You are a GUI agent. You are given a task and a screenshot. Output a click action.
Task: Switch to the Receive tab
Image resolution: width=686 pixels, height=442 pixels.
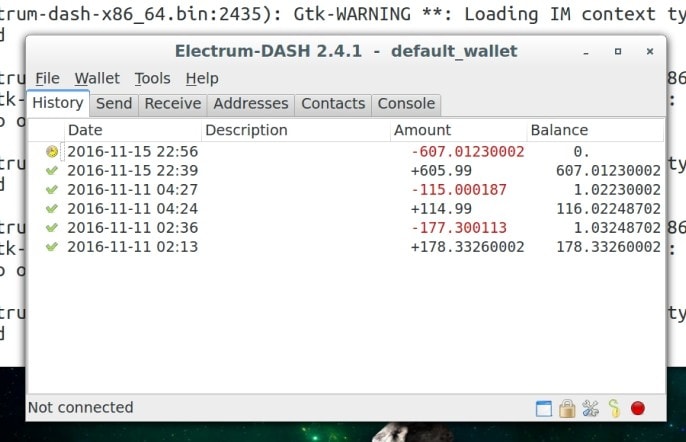tap(173, 104)
